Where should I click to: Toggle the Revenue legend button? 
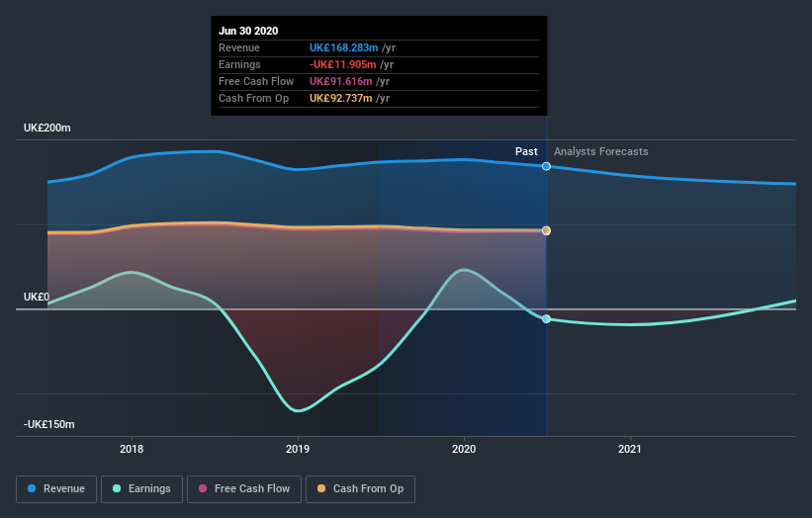point(56,489)
